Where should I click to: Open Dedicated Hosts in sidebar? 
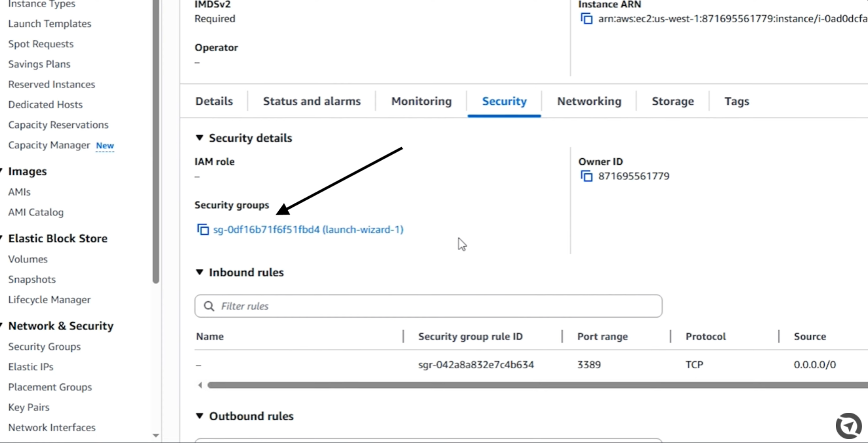(45, 104)
